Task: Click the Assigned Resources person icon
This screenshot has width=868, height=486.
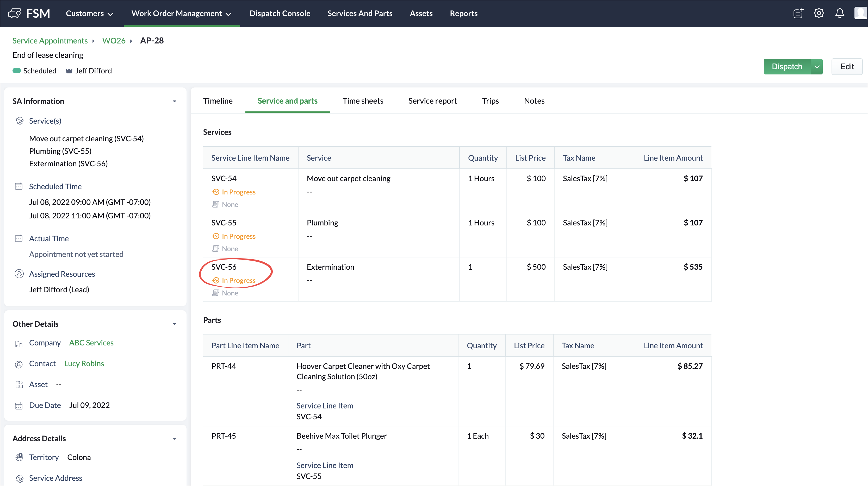Action: point(19,274)
